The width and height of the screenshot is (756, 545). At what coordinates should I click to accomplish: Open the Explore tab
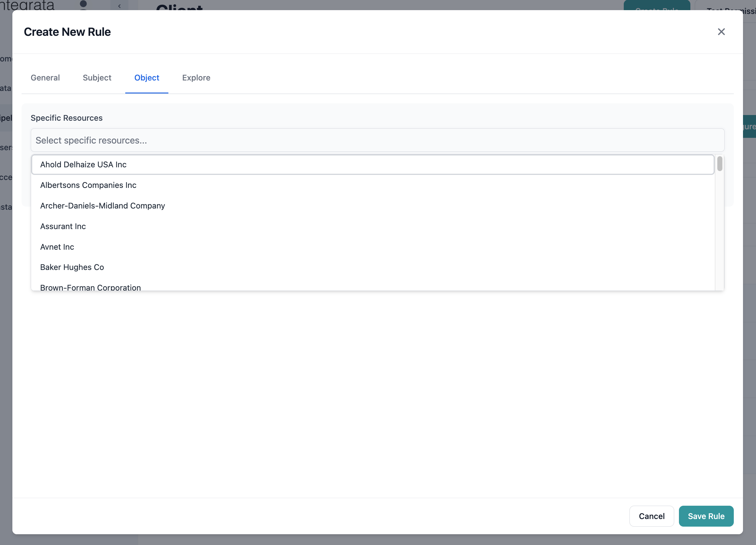[196, 78]
